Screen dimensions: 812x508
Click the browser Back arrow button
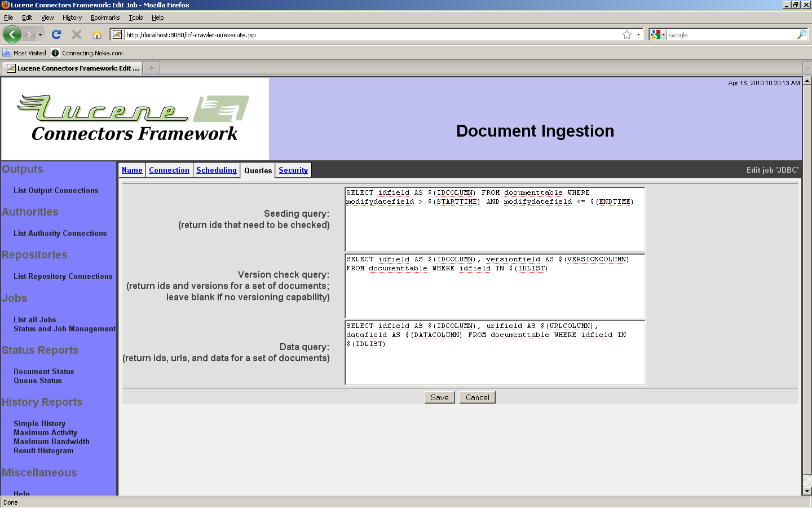point(12,34)
